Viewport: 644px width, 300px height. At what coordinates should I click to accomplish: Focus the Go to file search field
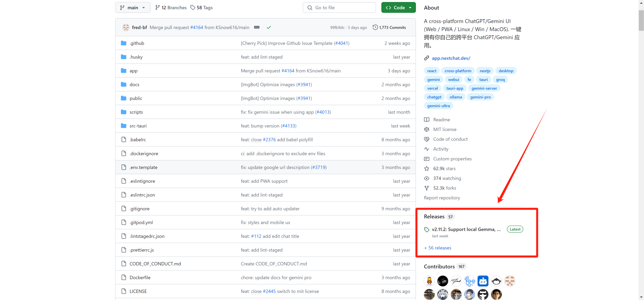339,7
